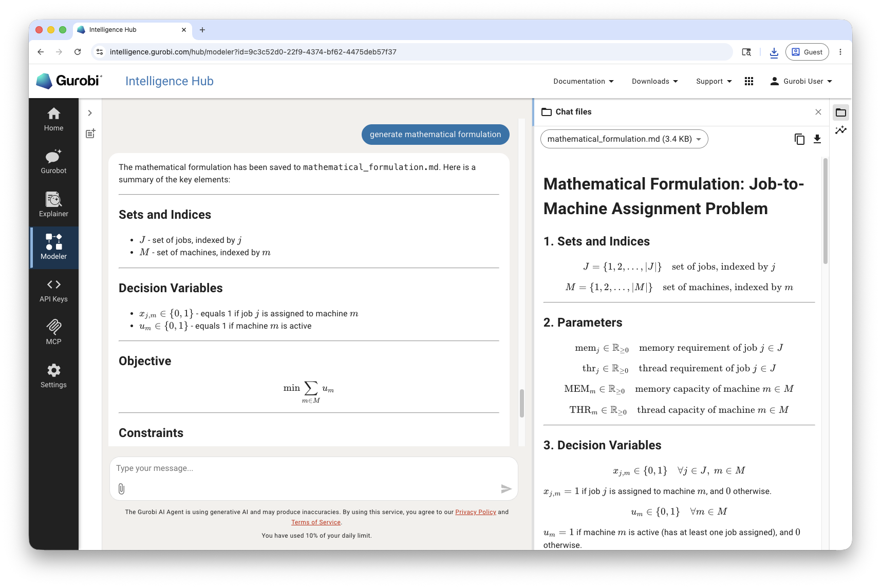This screenshot has height=588, width=881.
Task: Click the 'Objective' heading in chat
Action: pos(145,361)
